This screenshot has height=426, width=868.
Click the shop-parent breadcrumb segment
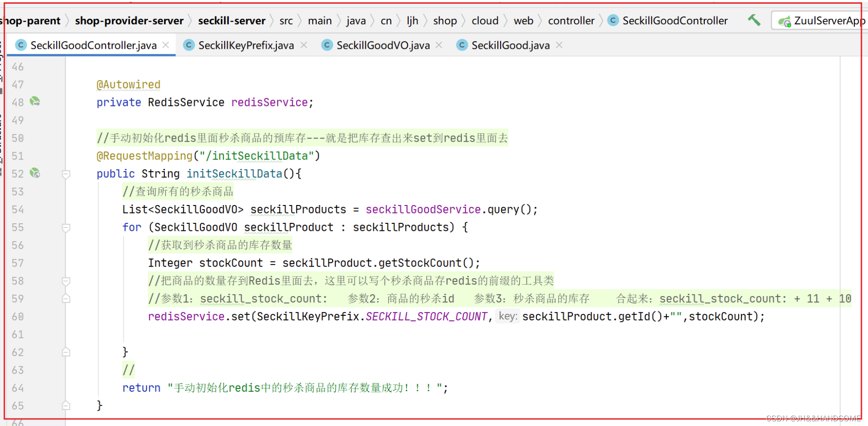(x=31, y=21)
